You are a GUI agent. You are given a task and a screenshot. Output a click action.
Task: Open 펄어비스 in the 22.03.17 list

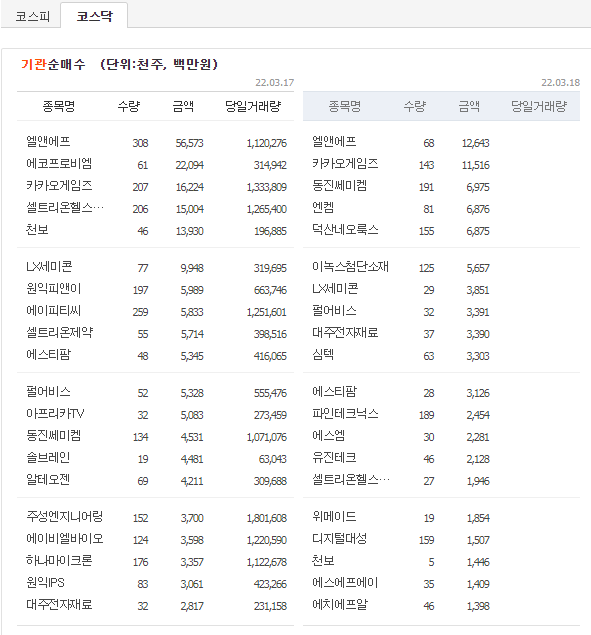(48, 392)
